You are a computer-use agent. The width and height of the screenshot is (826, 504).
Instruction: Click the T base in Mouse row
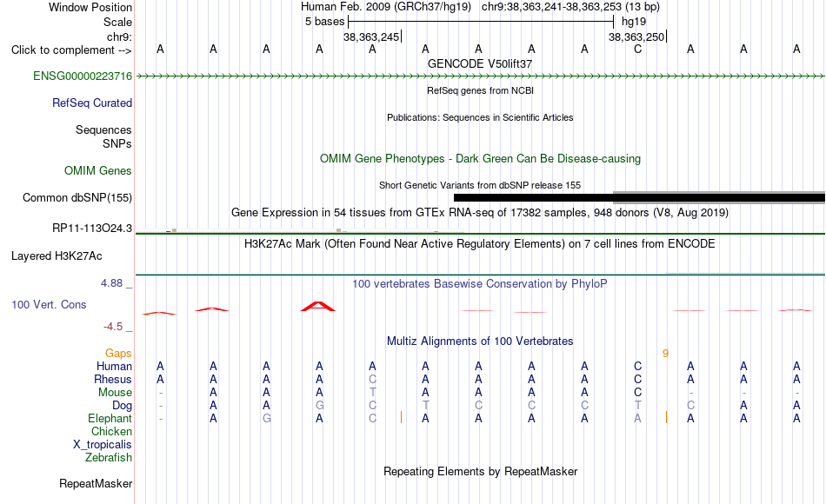(372, 393)
